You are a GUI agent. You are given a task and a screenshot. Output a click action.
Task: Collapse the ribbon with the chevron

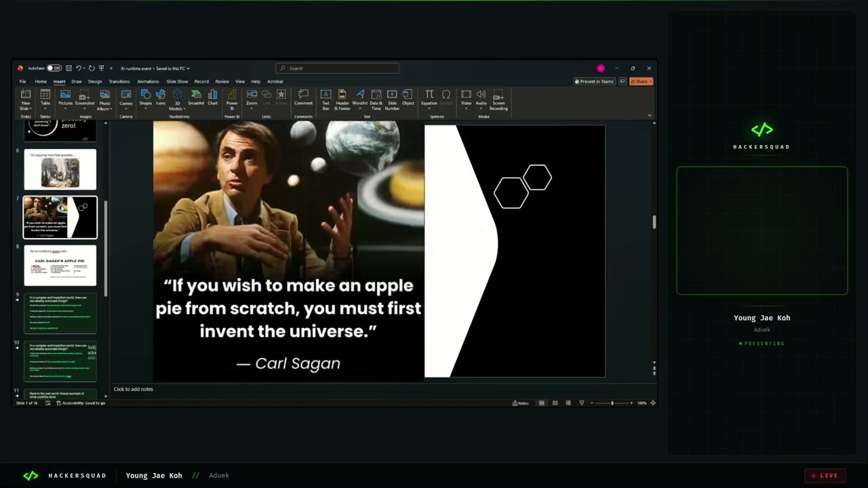tap(649, 116)
